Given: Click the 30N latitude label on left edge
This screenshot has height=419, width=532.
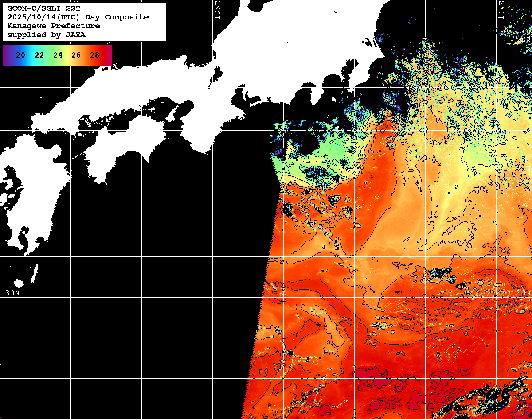Looking at the screenshot, I should 12,293.
